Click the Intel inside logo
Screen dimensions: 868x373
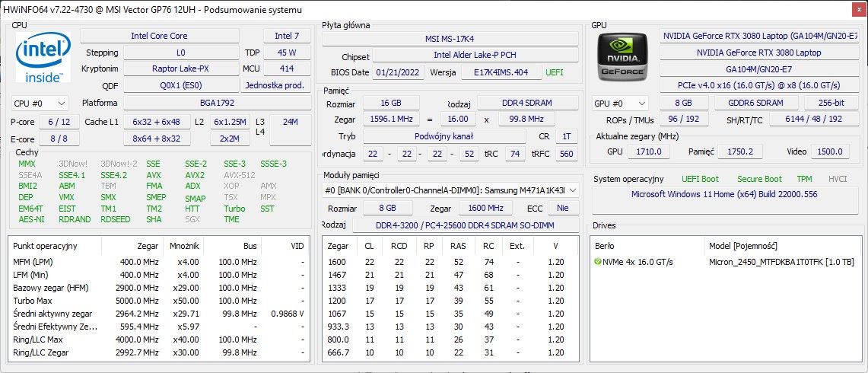tap(43, 57)
